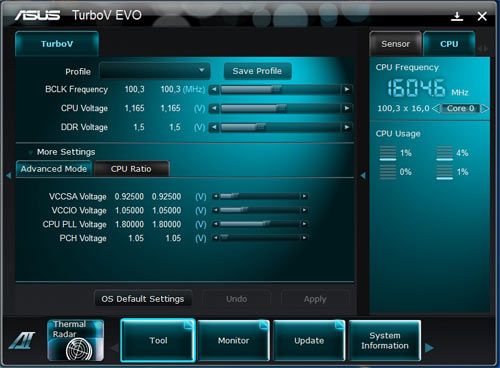This screenshot has height=368, width=500.
Task: Click the tab scroll arrows beside CPU tab
Action: point(483,49)
